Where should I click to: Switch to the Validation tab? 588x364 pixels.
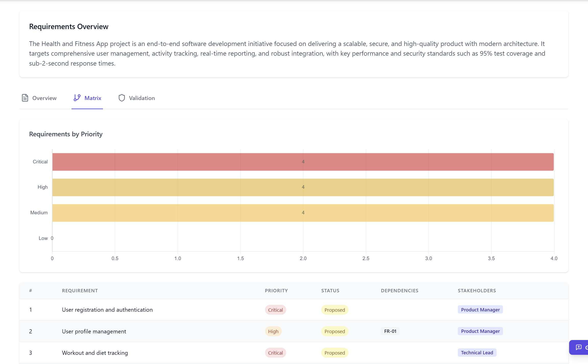142,98
